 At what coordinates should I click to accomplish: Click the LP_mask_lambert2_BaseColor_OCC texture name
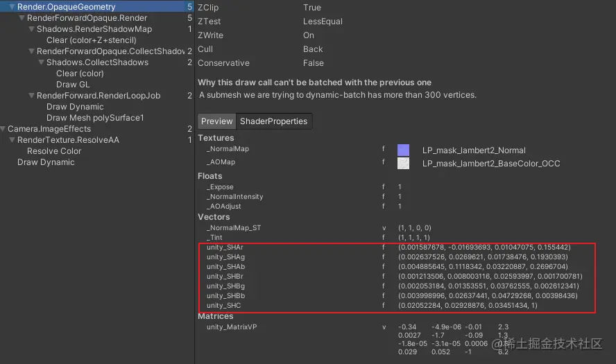pos(491,163)
